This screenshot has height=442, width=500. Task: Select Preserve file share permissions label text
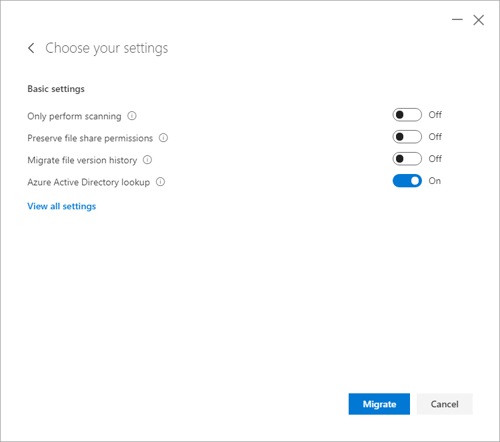coord(90,138)
